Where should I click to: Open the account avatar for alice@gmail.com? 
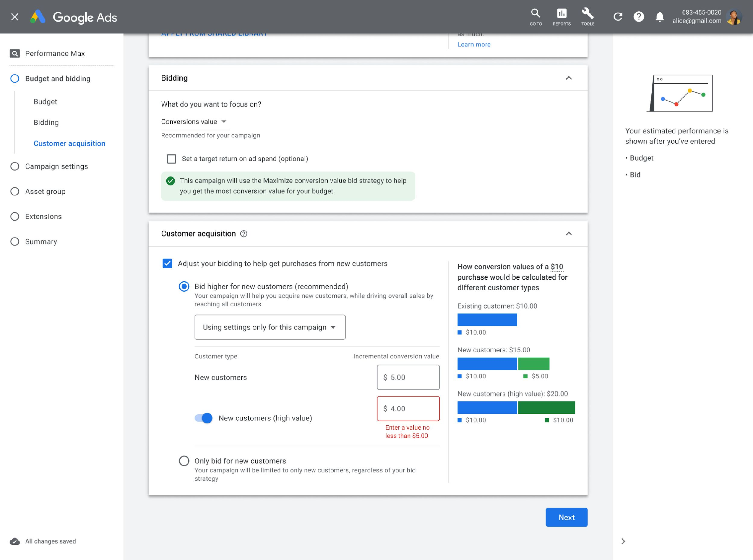(x=734, y=17)
